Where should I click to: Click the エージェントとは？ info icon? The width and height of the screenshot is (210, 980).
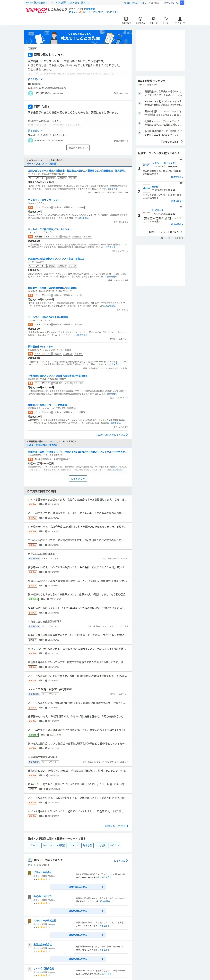(x=162, y=238)
